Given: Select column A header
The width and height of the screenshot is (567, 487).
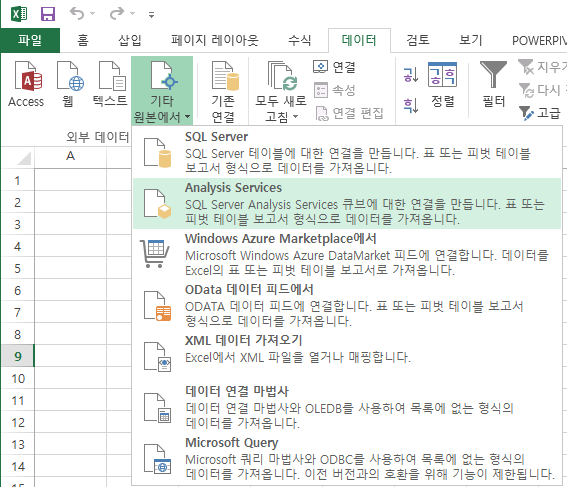Looking at the screenshot, I should point(71,156).
